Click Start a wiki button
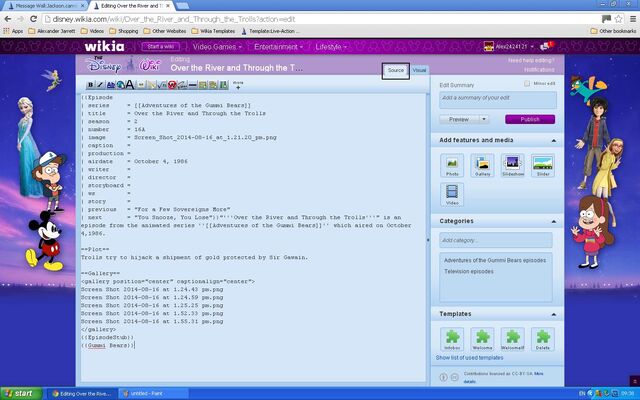640x400 pixels. click(160, 47)
